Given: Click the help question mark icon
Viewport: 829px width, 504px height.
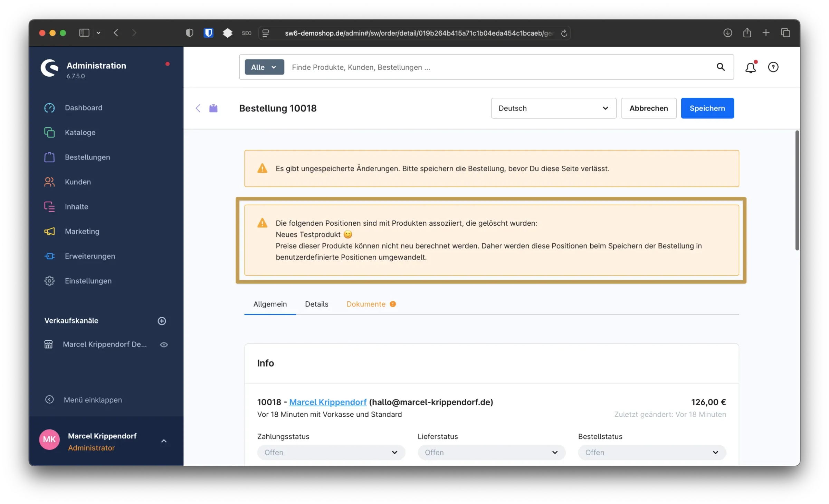Looking at the screenshot, I should 773,67.
